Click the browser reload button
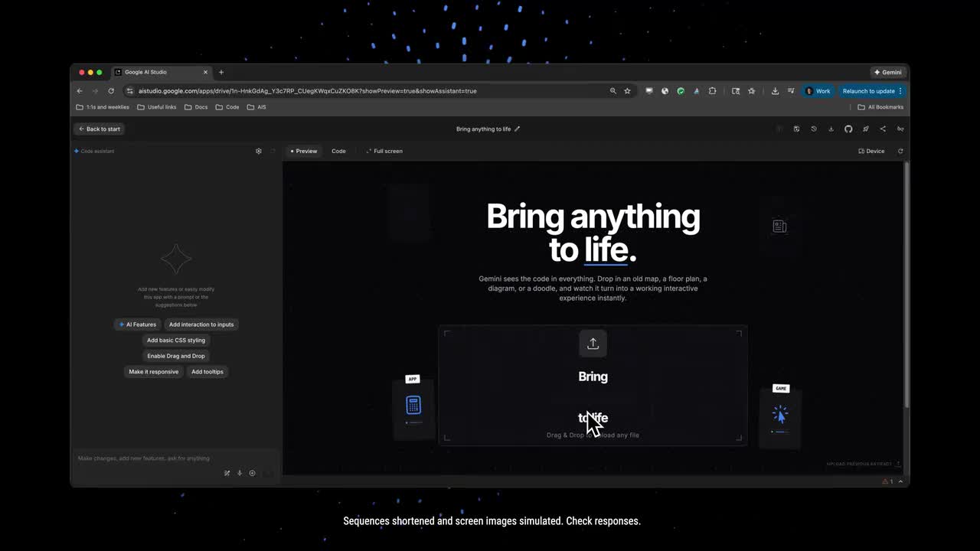This screenshot has width=980, height=551. [x=111, y=91]
